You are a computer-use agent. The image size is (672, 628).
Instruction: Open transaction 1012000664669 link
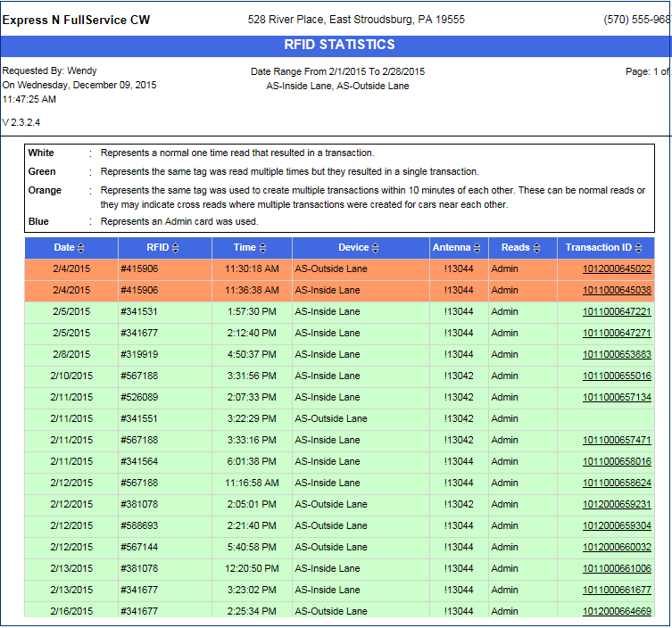coord(617,611)
